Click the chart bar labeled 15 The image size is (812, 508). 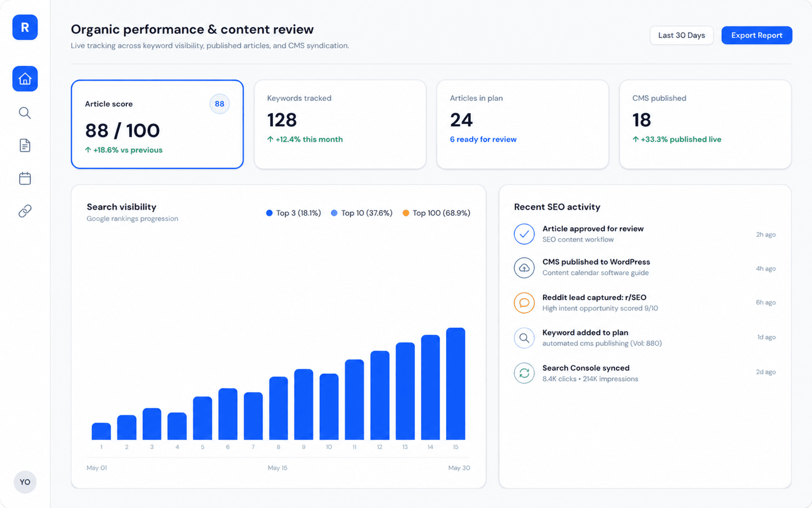point(455,384)
